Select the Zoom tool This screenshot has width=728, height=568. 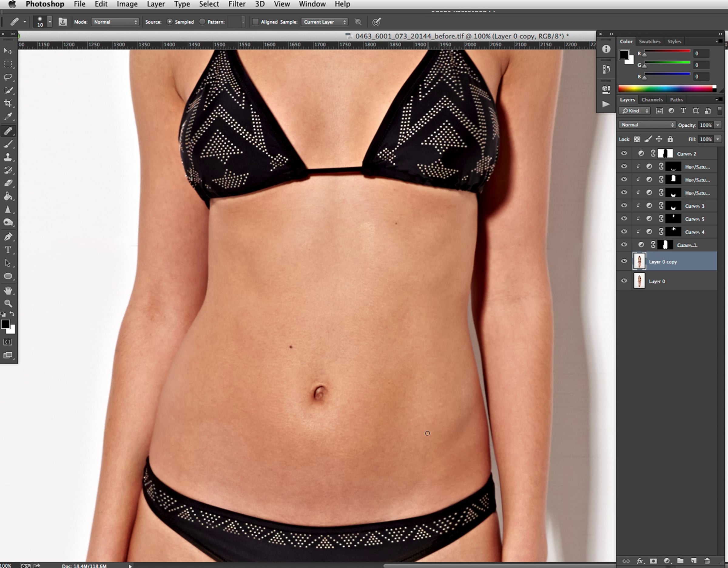8,304
